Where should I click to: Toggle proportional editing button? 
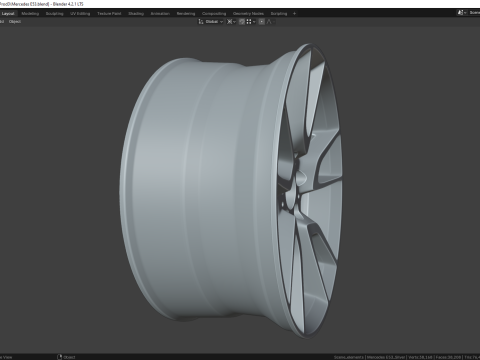(262, 22)
